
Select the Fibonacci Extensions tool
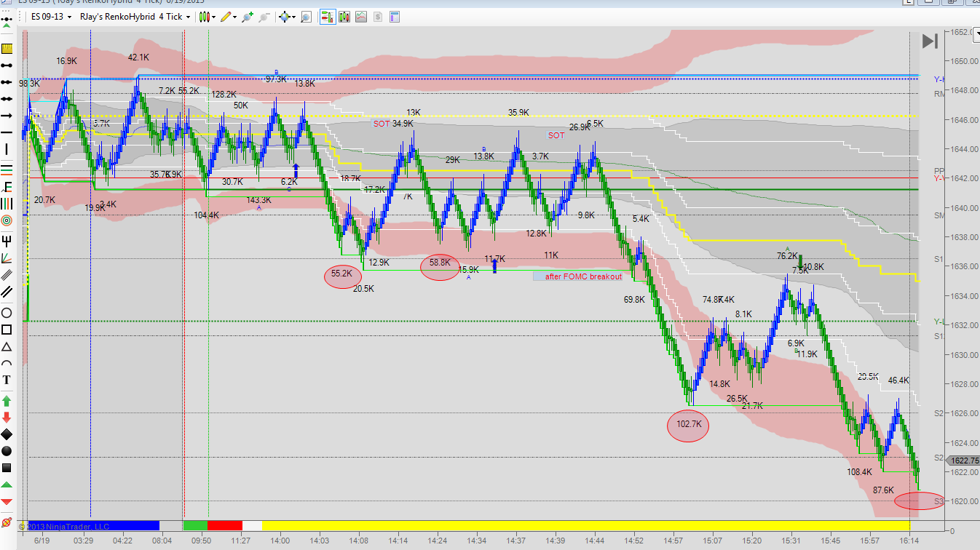point(7,186)
